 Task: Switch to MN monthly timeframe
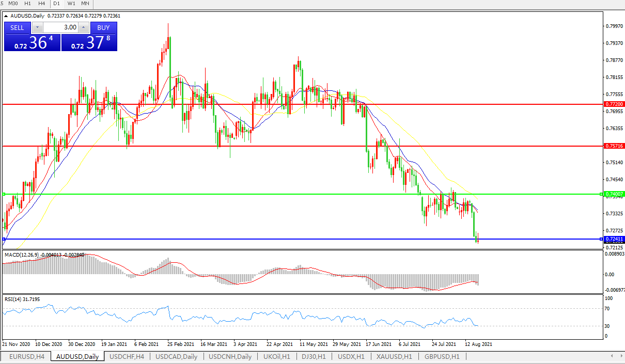[85, 3]
